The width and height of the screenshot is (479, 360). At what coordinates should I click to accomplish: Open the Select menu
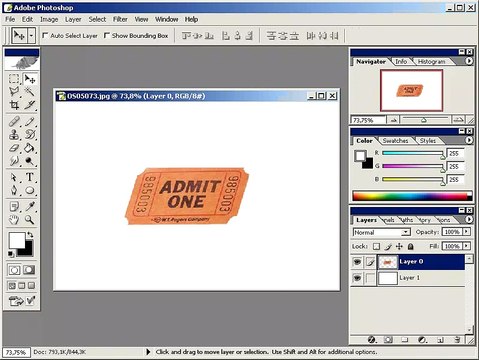click(x=97, y=19)
